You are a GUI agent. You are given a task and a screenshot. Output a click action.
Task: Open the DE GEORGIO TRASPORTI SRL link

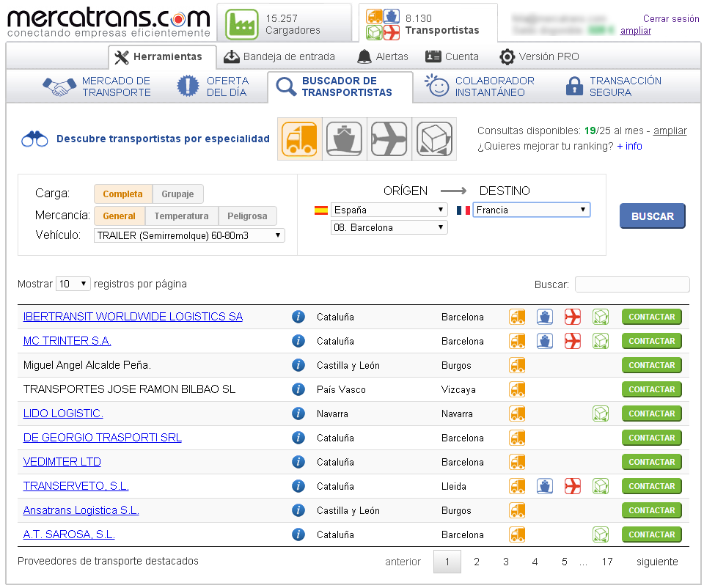[103, 438]
